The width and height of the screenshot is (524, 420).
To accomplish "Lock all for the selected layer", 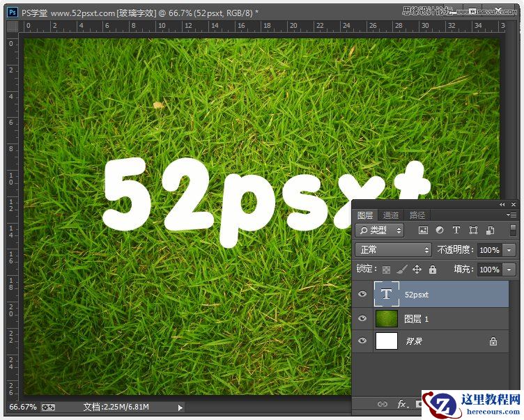I will [x=433, y=270].
